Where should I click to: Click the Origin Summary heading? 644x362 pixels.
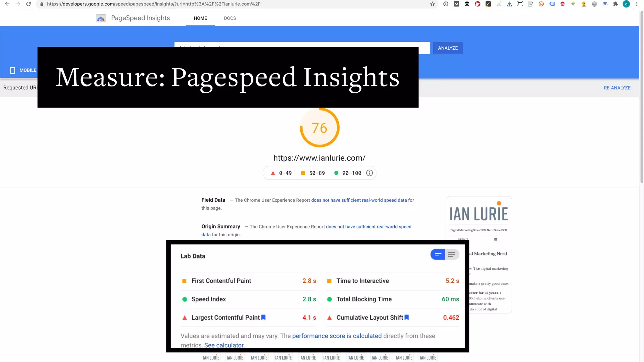point(221,227)
